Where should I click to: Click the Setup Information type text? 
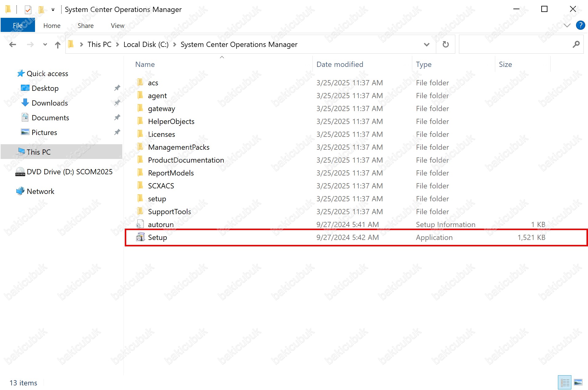coord(445,225)
